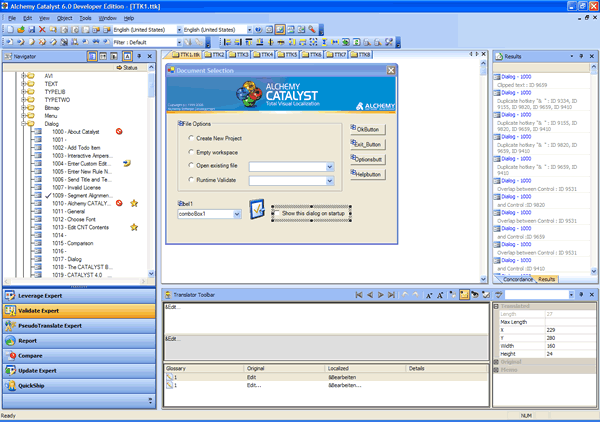Open the Update Expert panel
The width and height of the screenshot is (600, 422).
pos(79,371)
